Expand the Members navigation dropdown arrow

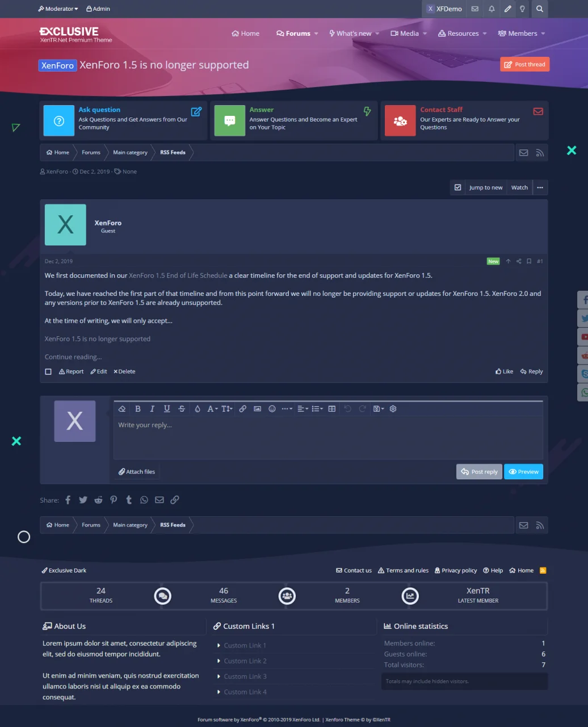(543, 34)
